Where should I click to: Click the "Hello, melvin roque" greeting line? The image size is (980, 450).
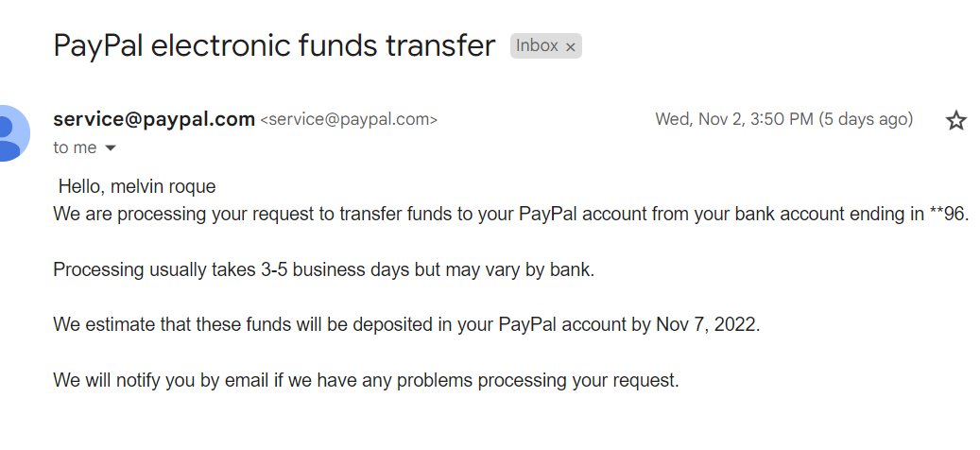tap(137, 187)
